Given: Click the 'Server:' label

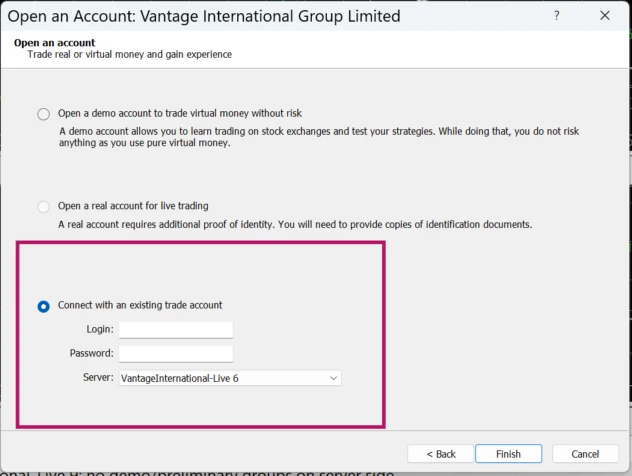Looking at the screenshot, I should (98, 377).
